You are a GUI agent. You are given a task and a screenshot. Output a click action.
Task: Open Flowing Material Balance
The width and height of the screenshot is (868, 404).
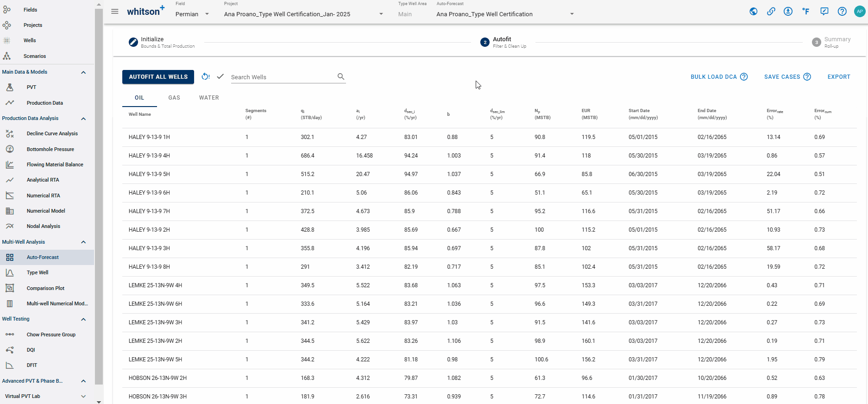[x=46, y=164]
